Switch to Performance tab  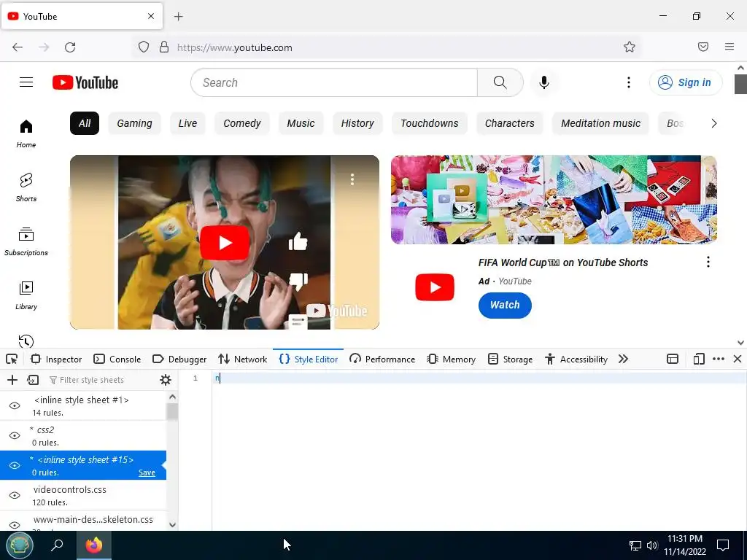pos(382,359)
